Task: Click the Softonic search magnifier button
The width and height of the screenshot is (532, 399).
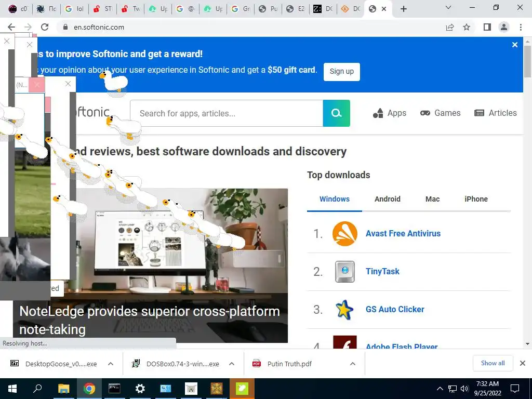Action: click(x=336, y=113)
